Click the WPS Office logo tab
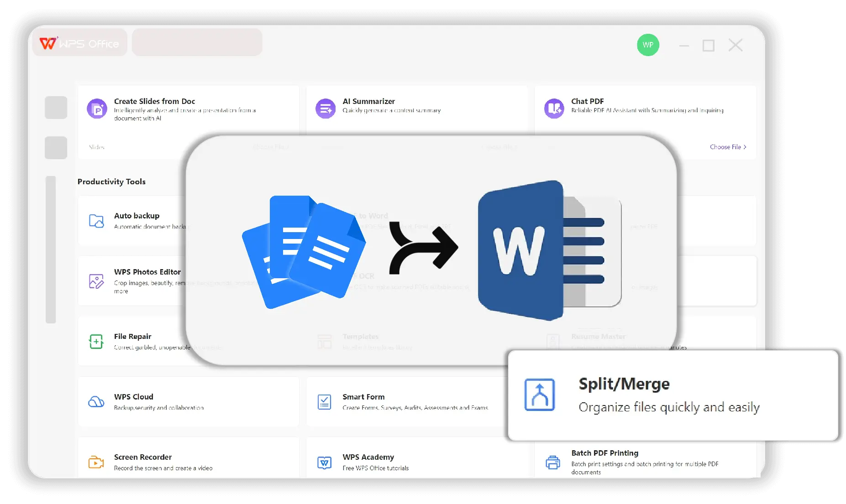Screen dimensions: 846x504 [79, 43]
